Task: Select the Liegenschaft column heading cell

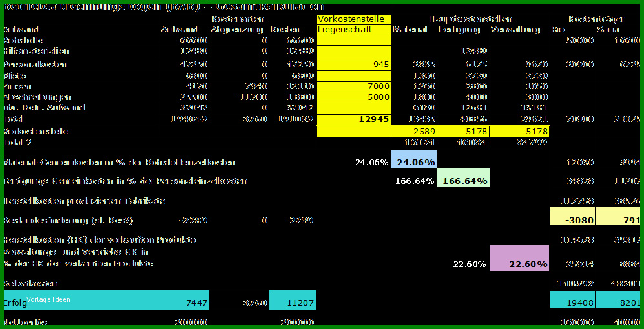Action: (x=353, y=30)
